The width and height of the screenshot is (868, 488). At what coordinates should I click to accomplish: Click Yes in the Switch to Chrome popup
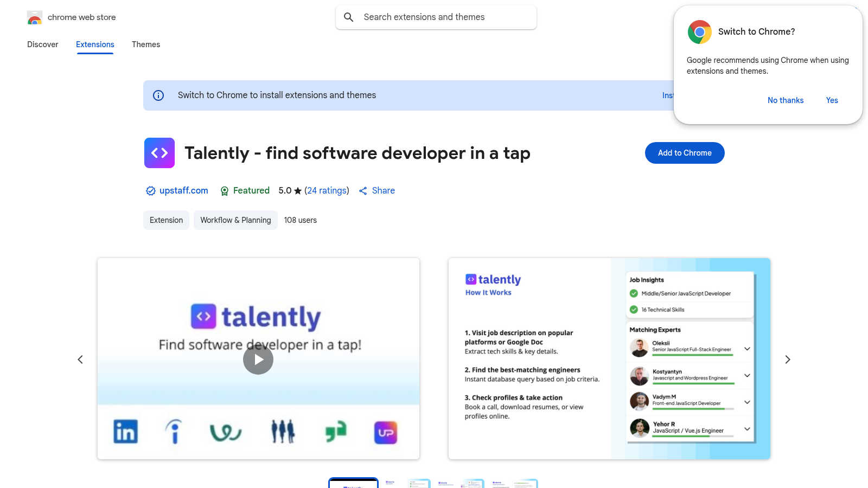pos(832,100)
